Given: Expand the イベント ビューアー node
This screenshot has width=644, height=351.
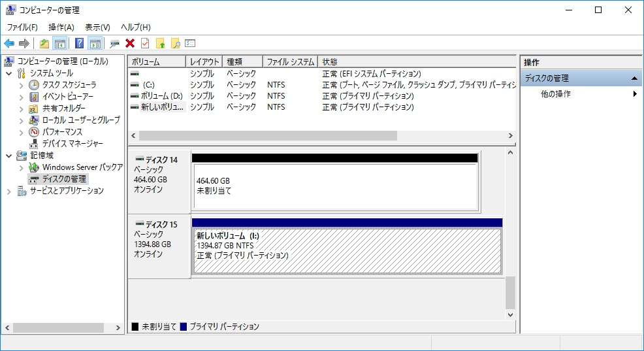Looking at the screenshot, I should pyautogui.click(x=21, y=97).
